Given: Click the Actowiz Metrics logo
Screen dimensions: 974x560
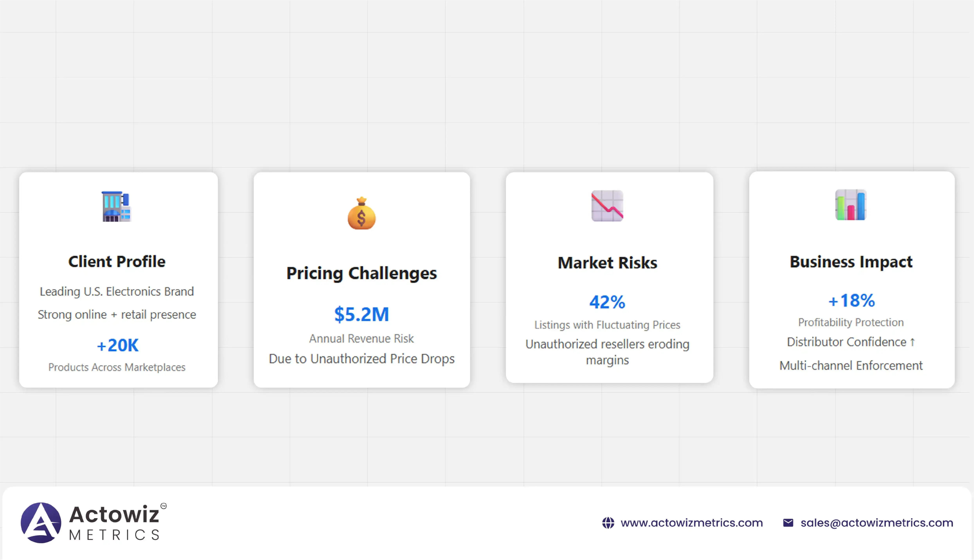Looking at the screenshot, I should click(x=94, y=523).
